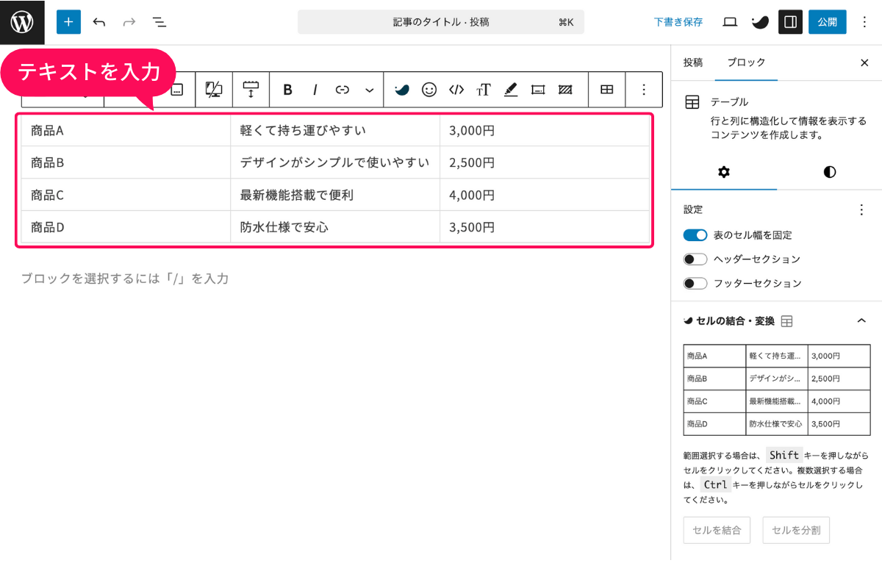Click the table edit icon in the toolbar
The width and height of the screenshot is (882, 588).
[x=606, y=89]
